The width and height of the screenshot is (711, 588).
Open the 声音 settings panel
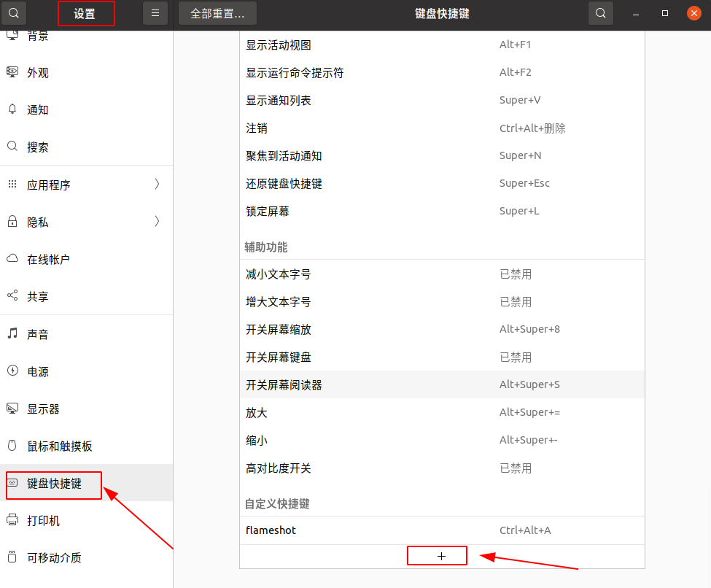coord(86,334)
